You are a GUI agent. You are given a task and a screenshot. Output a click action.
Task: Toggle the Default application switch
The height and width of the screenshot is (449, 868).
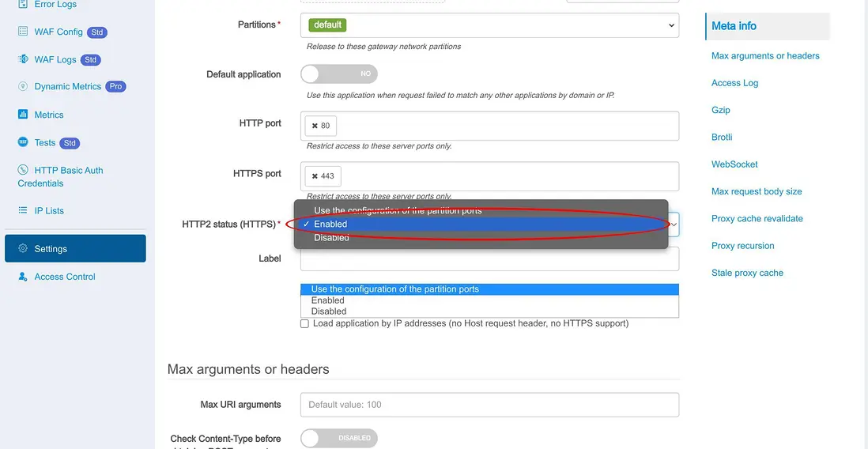tap(338, 74)
